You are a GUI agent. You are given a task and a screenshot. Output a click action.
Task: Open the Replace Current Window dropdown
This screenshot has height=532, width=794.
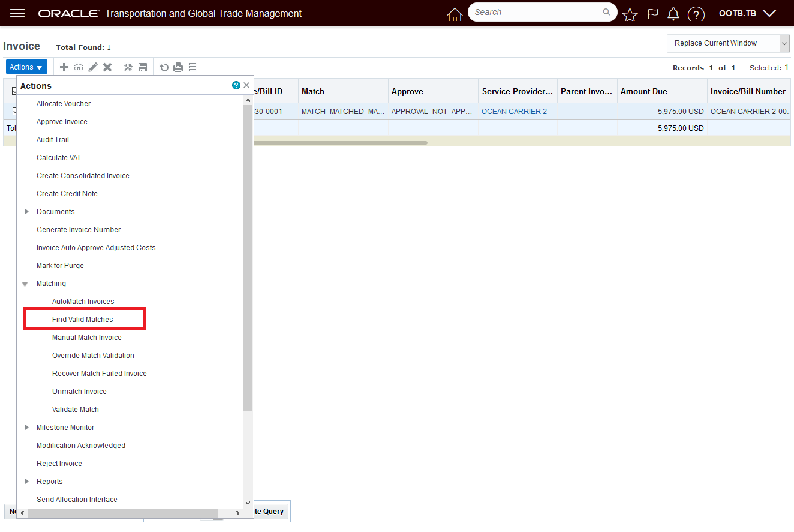728,43
